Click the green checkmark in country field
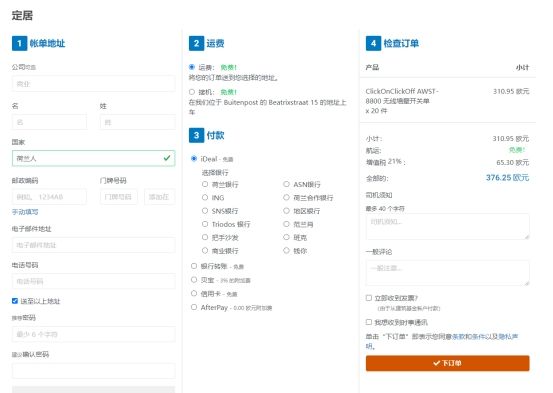This screenshot has height=393, width=553. coord(167,158)
